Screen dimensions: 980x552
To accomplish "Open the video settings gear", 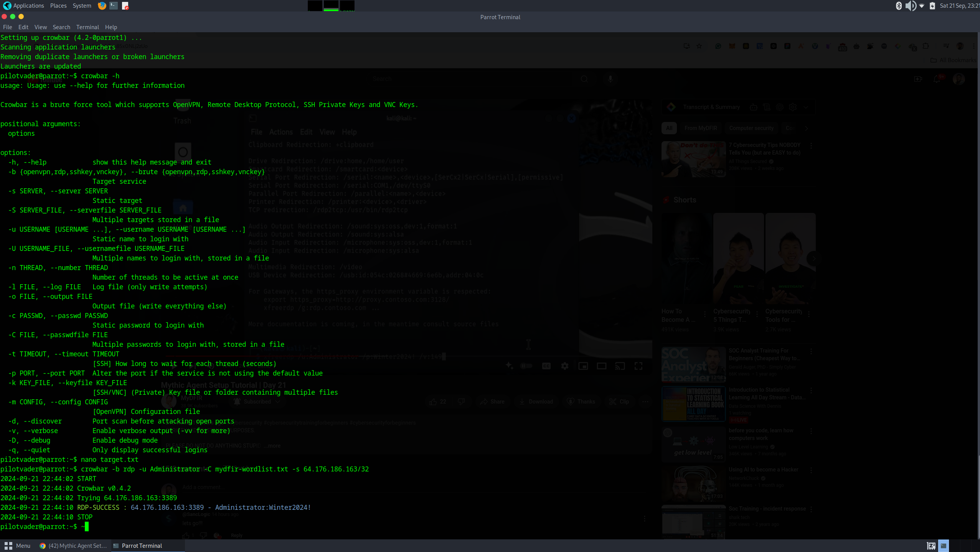I will [564, 366].
